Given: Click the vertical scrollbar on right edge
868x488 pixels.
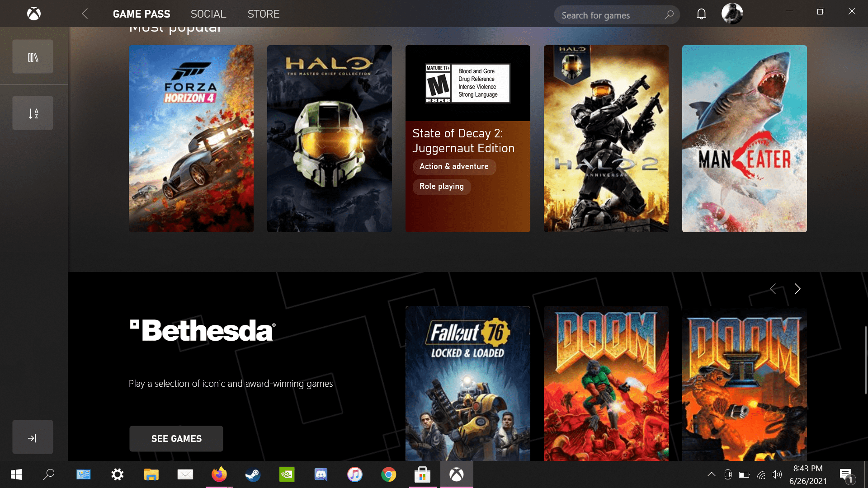Looking at the screenshot, I should coord(865,359).
